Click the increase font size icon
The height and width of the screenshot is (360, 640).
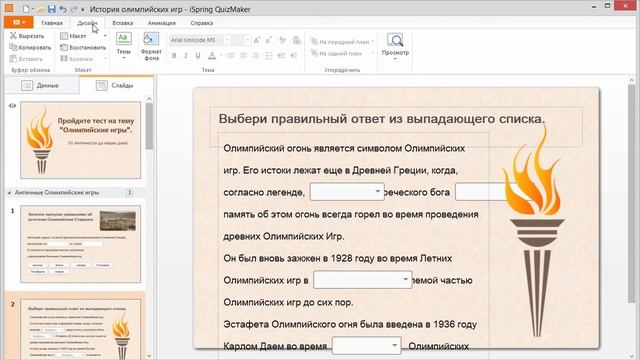(257, 40)
